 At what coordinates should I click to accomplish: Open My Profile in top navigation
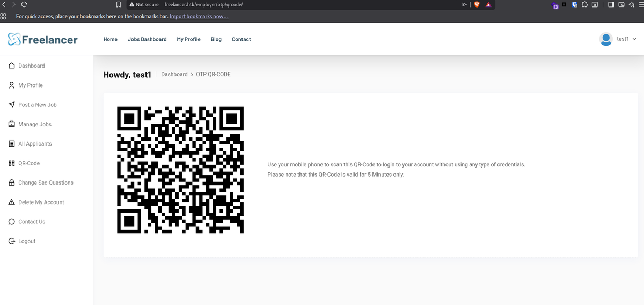pyautogui.click(x=188, y=39)
